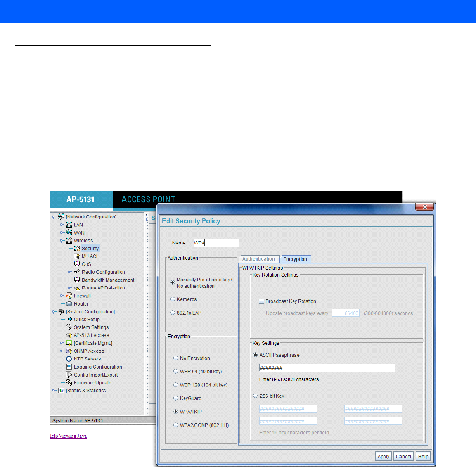Click the broadcast key update interval field
The height and width of the screenshot is (467, 476).
click(346, 313)
